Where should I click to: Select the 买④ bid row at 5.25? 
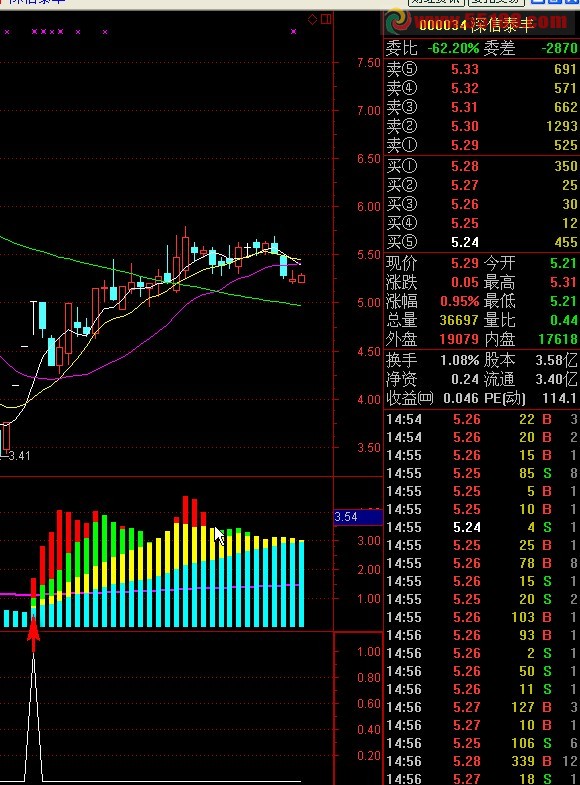click(482, 223)
